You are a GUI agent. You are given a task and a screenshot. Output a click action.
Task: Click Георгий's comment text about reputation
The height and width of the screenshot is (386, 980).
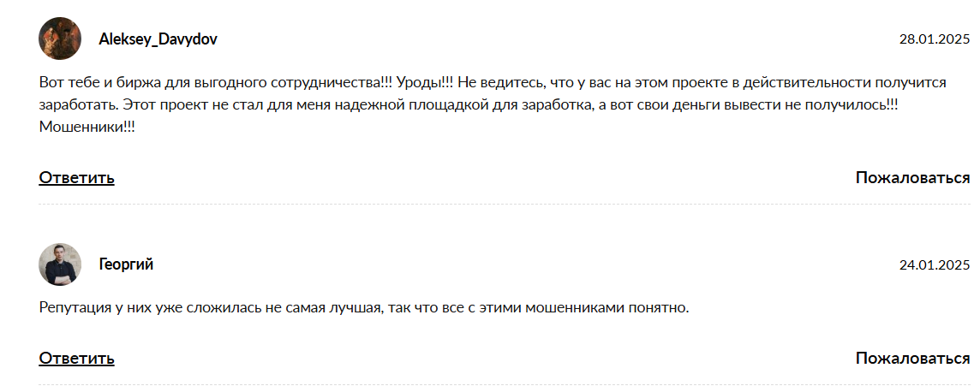364,308
